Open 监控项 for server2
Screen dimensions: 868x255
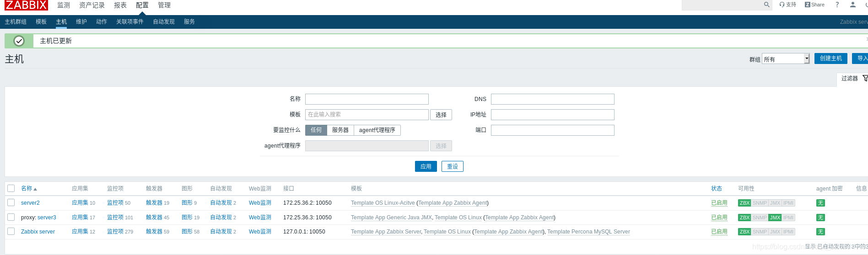(115, 203)
